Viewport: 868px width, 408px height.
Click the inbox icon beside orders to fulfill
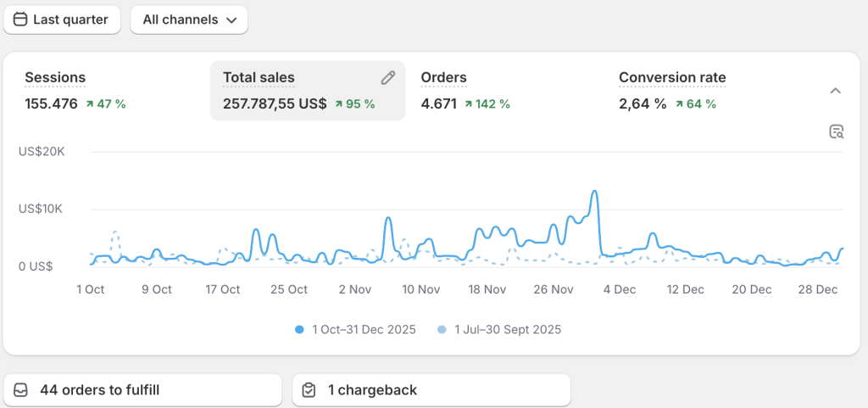pyautogui.click(x=21, y=390)
